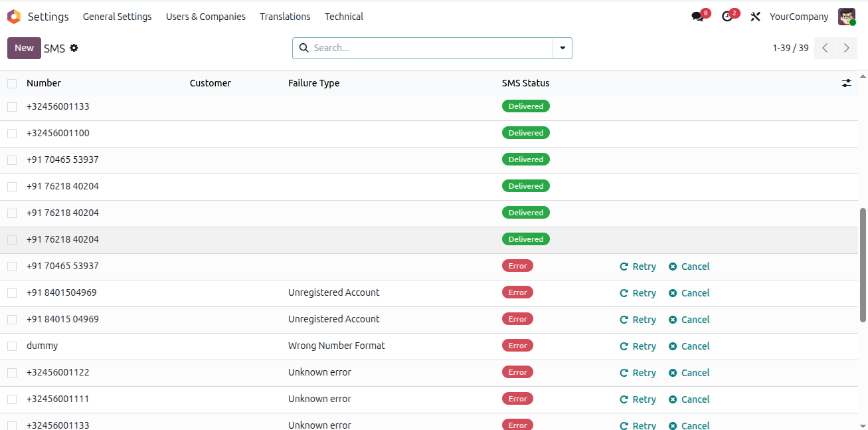Tick checkbox for delivered +91 70465 53937 row

(x=12, y=160)
